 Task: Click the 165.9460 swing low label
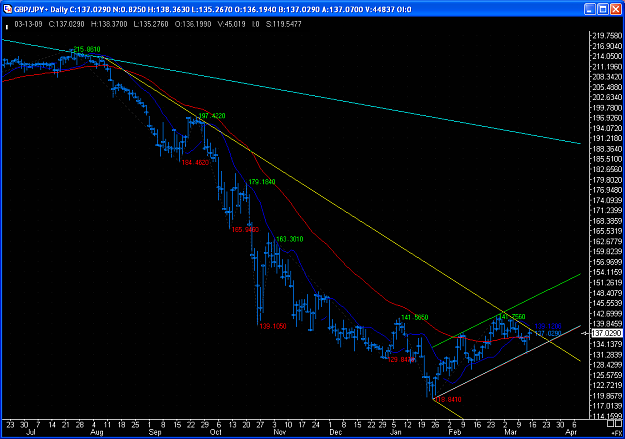click(245, 230)
